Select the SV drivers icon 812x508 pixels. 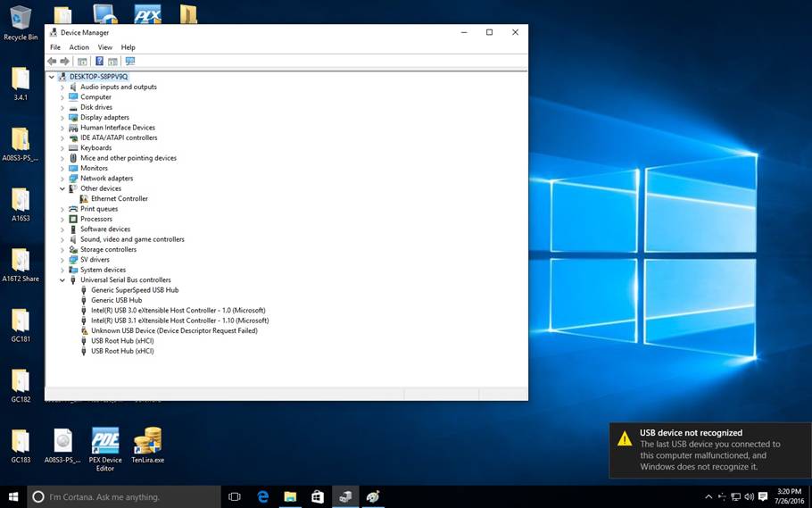[73, 260]
